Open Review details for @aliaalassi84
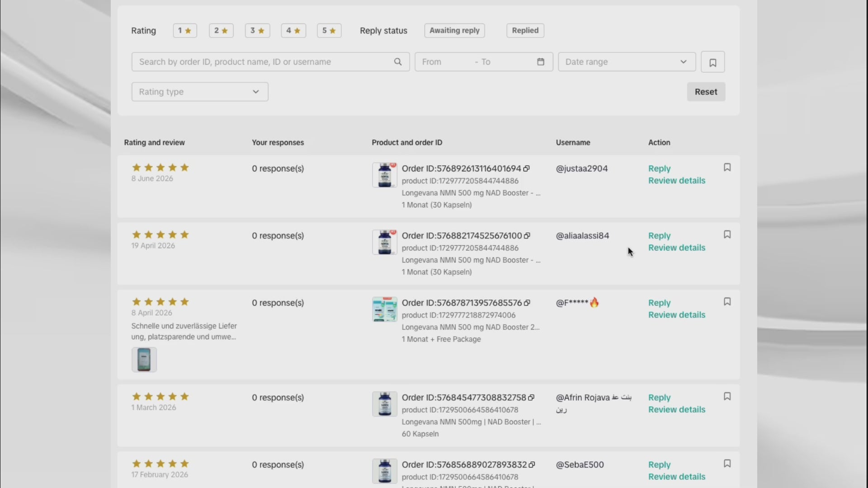This screenshot has width=868, height=488. (x=677, y=248)
